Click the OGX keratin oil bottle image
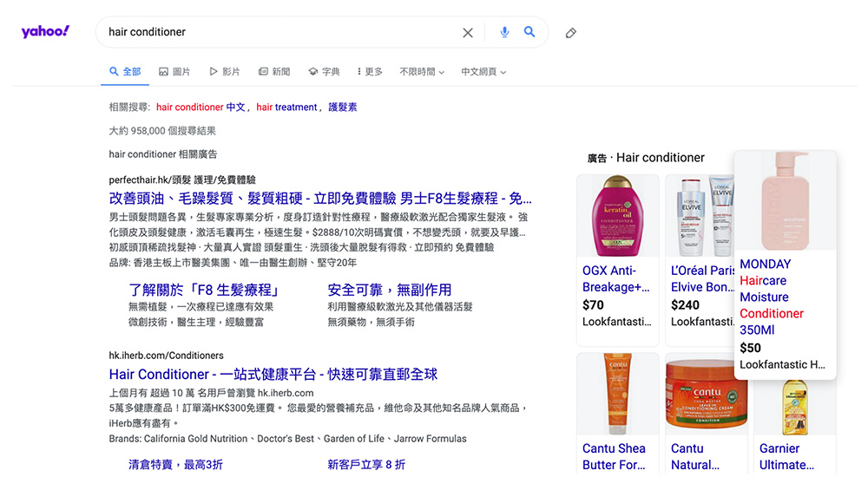The height and width of the screenshot is (503, 868). pyautogui.click(x=618, y=216)
